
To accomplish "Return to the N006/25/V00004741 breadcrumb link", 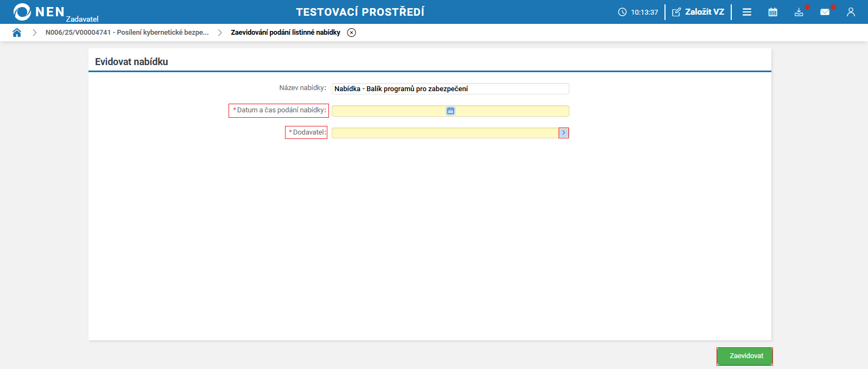I will [x=127, y=33].
